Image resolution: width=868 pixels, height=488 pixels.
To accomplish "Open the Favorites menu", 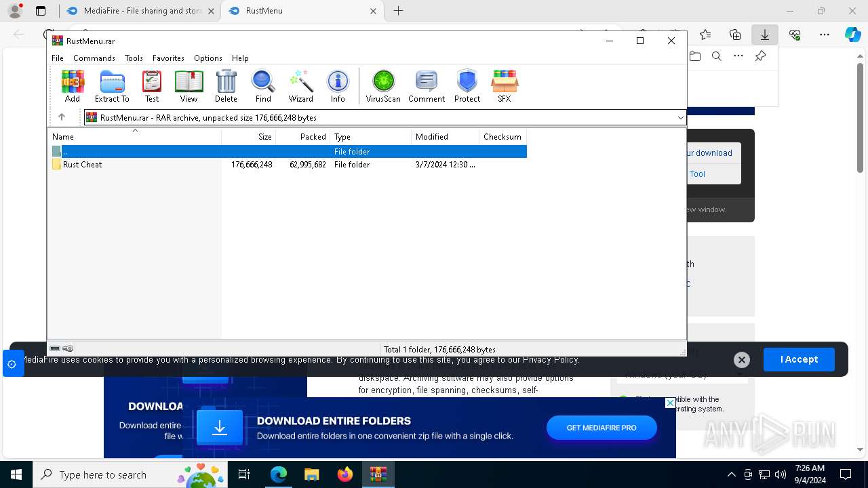I will tap(168, 58).
